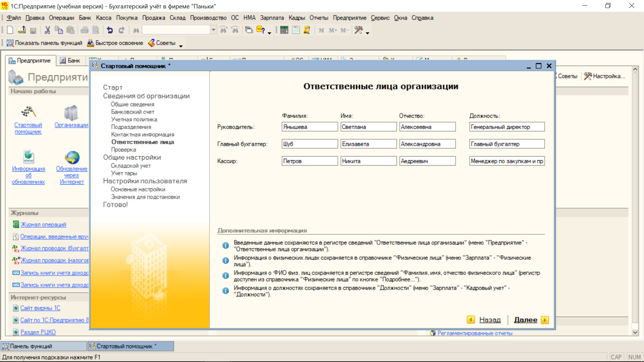Open the Calculator toolbar icon
The image size is (644, 362).
tap(284, 30)
